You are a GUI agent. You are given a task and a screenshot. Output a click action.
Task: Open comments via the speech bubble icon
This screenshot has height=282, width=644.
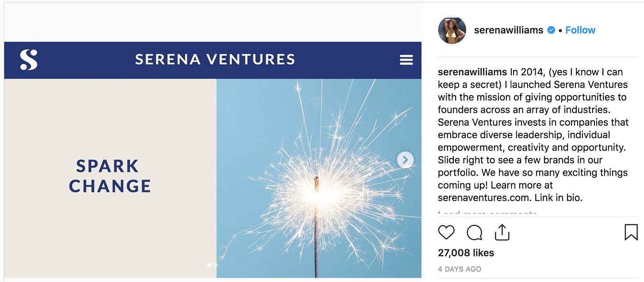[474, 232]
